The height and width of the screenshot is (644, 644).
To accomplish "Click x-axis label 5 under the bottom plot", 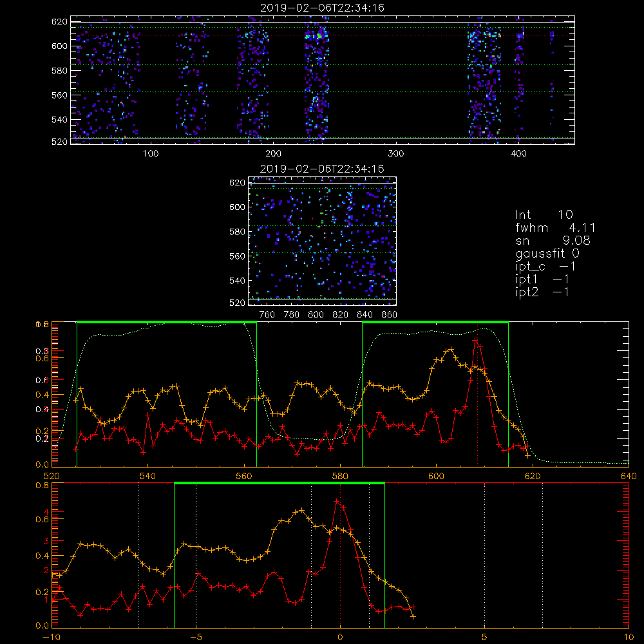I will click(x=485, y=638).
